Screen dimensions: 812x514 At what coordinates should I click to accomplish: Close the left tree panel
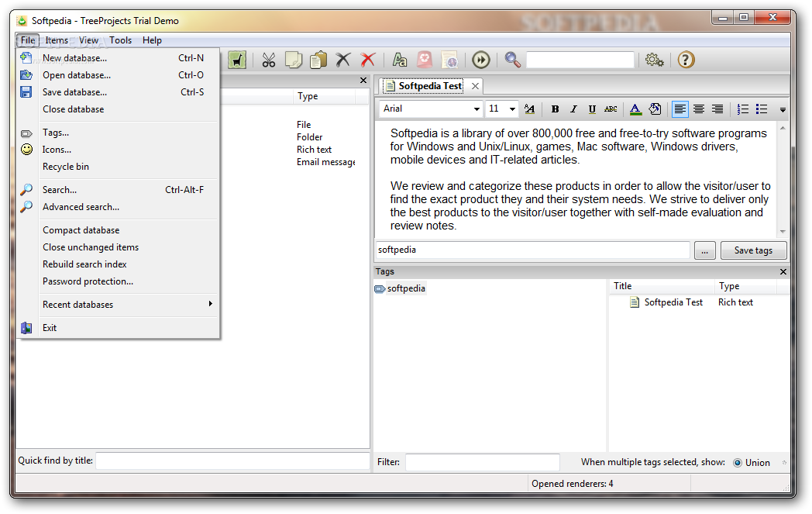[x=363, y=81]
